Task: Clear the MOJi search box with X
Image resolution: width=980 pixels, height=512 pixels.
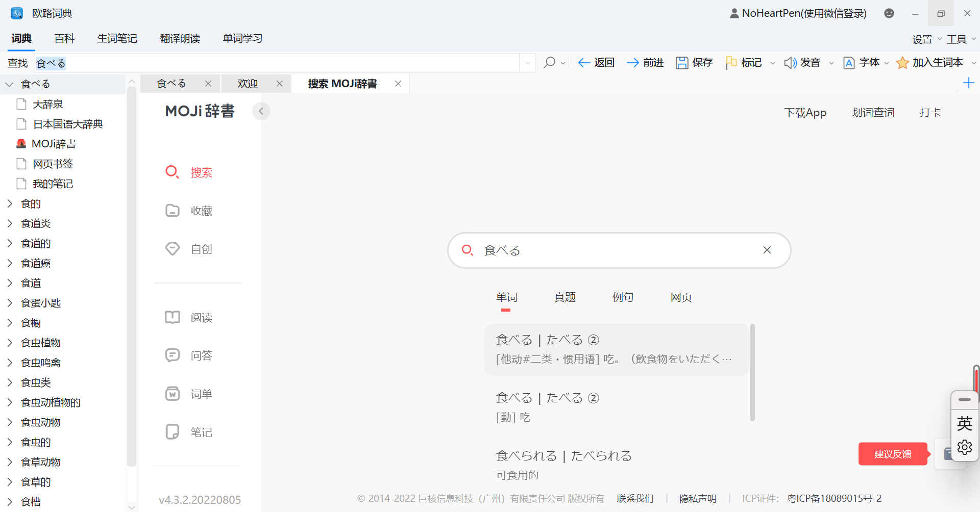Action: (x=767, y=250)
